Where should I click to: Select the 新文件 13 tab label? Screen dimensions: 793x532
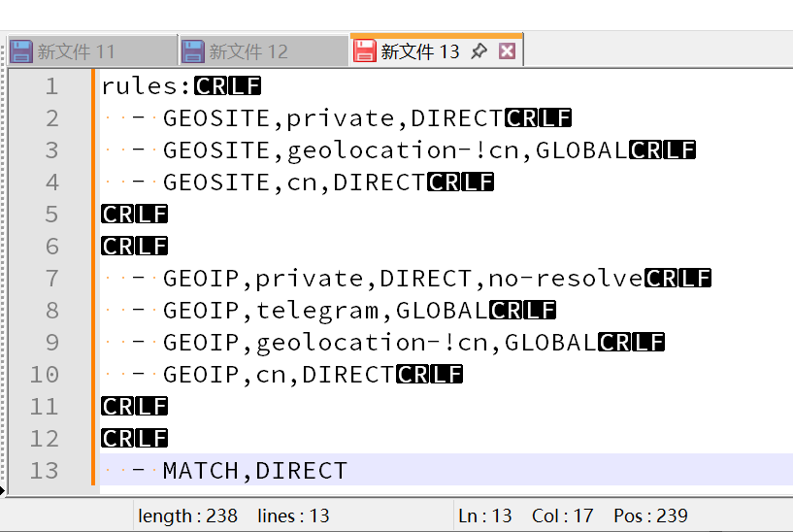pyautogui.click(x=419, y=51)
